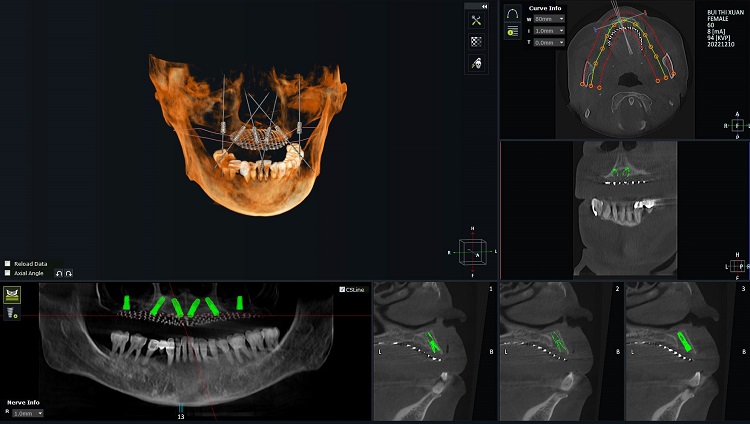
Task: Click the rotate counter-clockwise arrow icon
Action: [x=58, y=273]
